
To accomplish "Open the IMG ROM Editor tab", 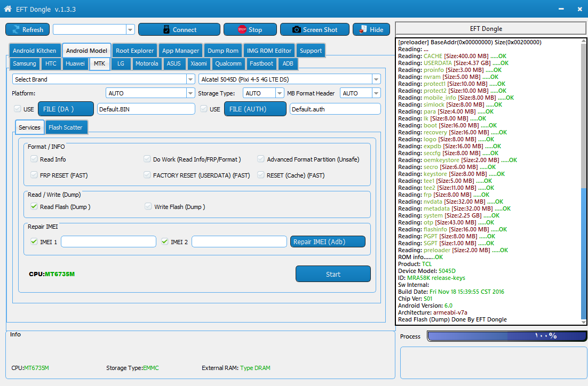I will point(269,51).
